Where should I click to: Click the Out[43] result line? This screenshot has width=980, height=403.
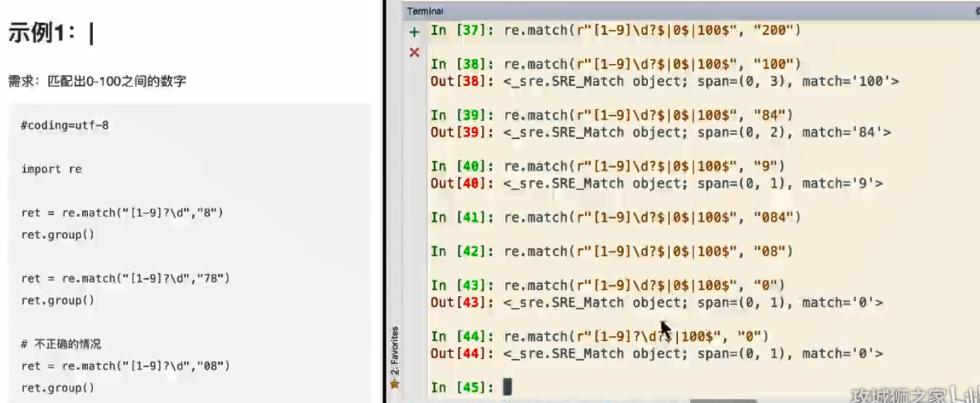point(657,303)
